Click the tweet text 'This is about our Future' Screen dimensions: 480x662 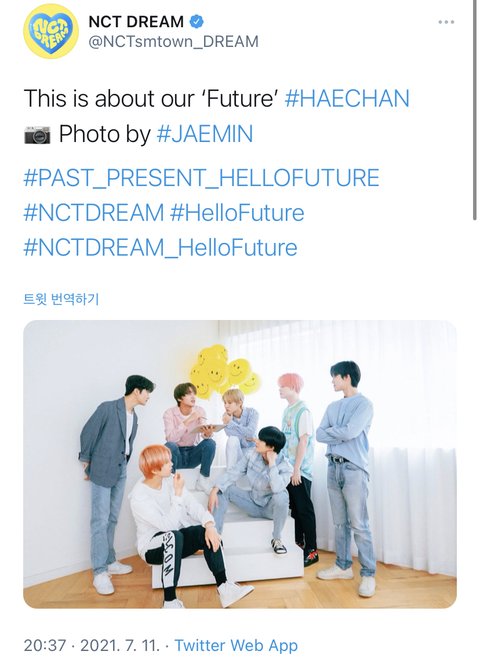[x=150, y=98]
